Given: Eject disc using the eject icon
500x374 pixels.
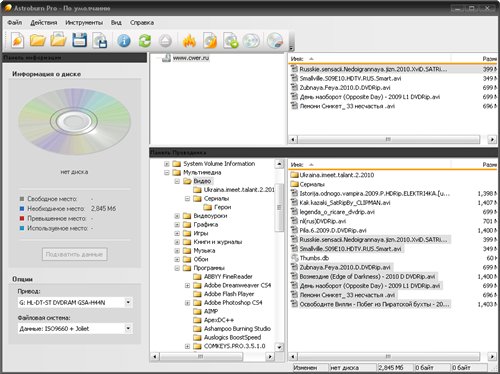Looking at the screenshot, I should click(165, 41).
